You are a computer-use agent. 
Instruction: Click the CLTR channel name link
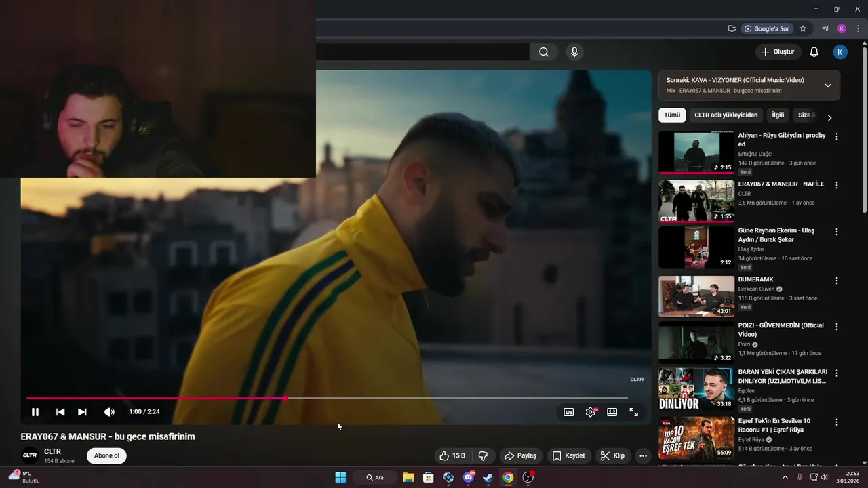point(52,451)
